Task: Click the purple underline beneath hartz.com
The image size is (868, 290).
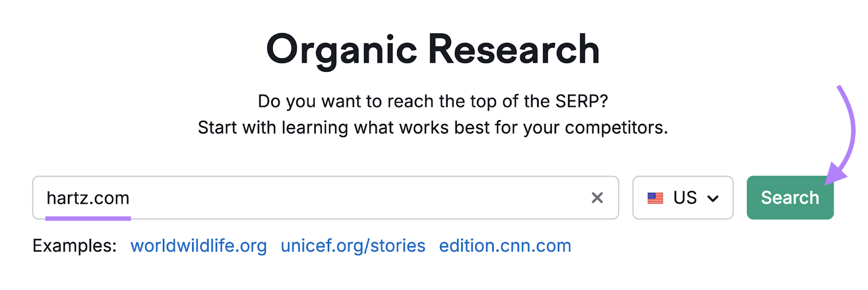Action: 88,218
